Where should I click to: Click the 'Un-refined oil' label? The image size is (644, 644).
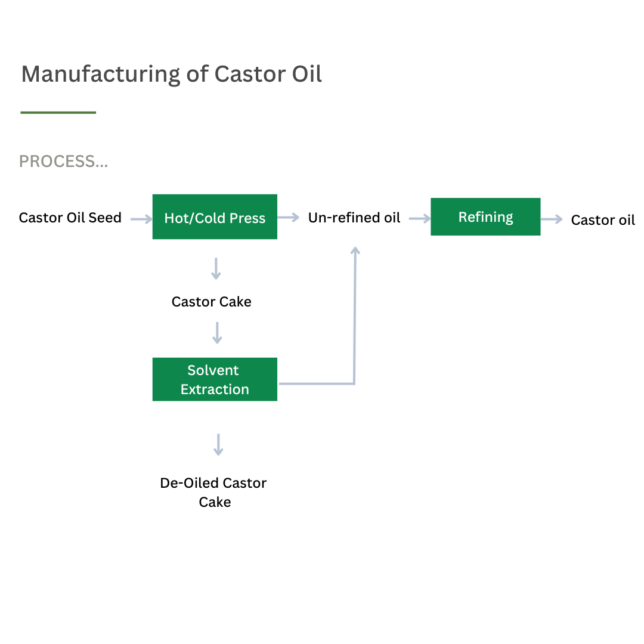(x=354, y=218)
